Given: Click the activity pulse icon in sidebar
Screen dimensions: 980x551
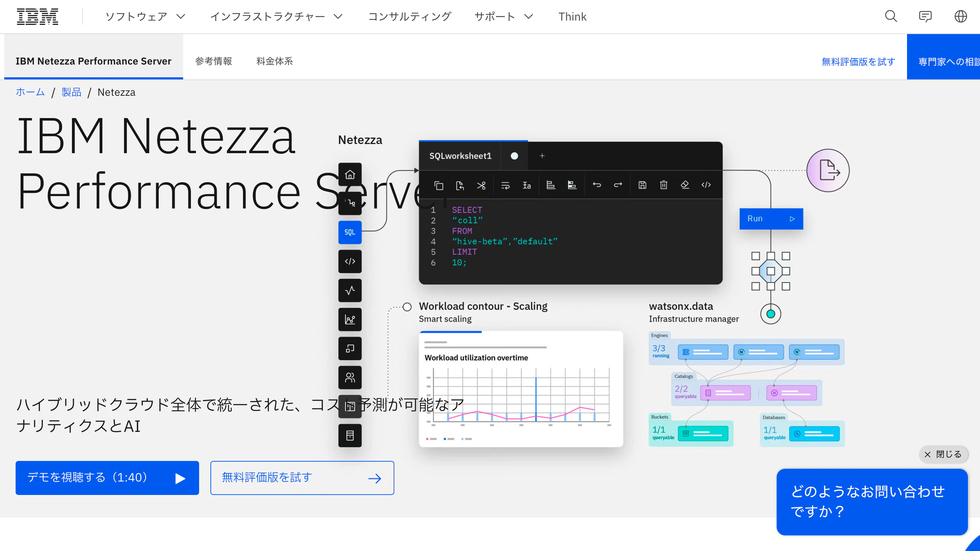Looking at the screenshot, I should 350,290.
